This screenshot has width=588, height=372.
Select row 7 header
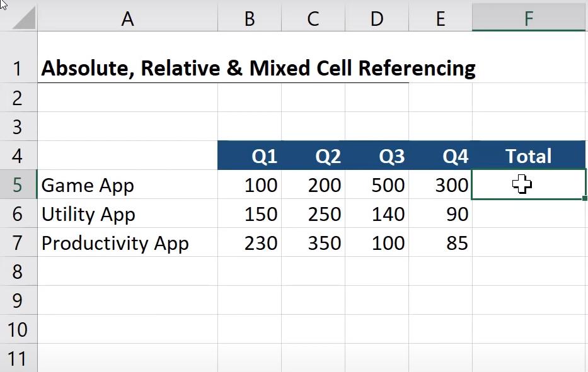pyautogui.click(x=18, y=242)
